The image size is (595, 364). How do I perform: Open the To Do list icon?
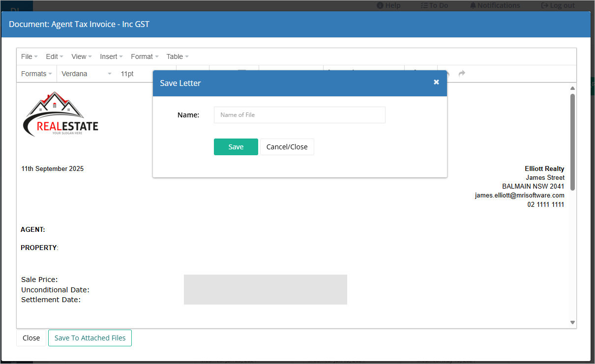coord(434,5)
